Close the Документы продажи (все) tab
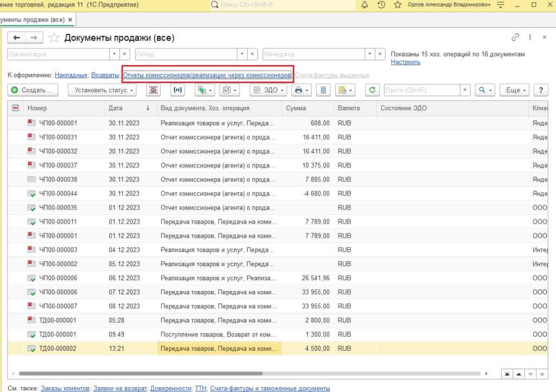This screenshot has height=392, width=556. (x=70, y=20)
